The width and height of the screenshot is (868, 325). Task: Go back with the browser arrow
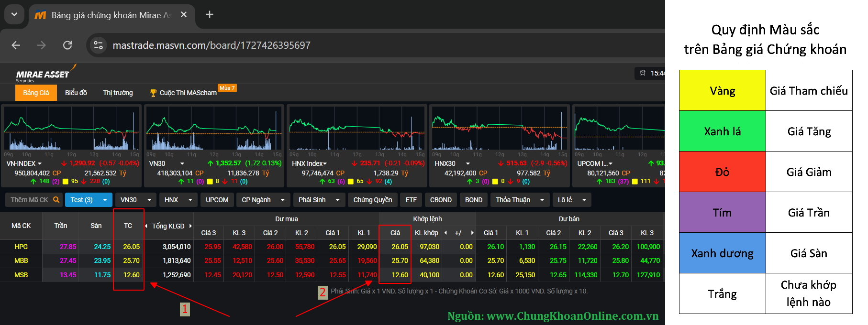(16, 45)
